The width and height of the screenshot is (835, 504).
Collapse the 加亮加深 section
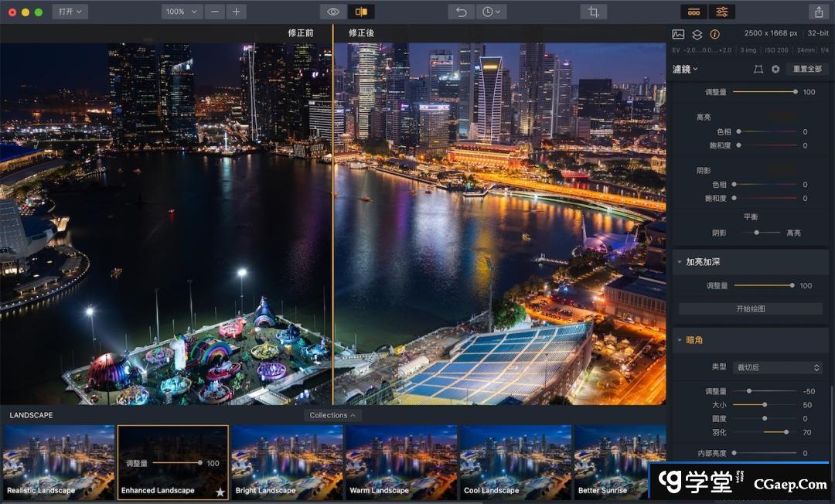680,262
